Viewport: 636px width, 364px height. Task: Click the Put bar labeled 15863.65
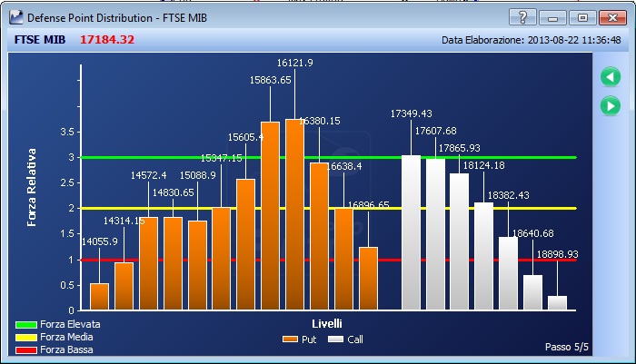270,216
